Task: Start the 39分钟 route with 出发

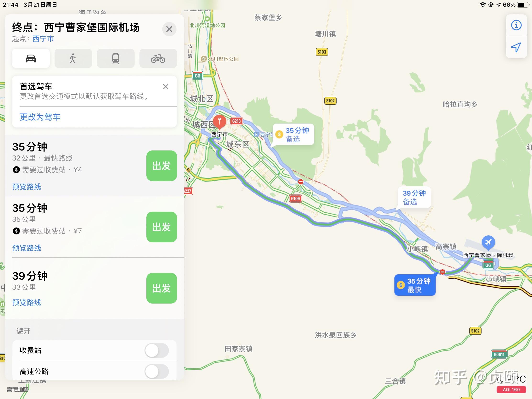Action: coord(162,288)
